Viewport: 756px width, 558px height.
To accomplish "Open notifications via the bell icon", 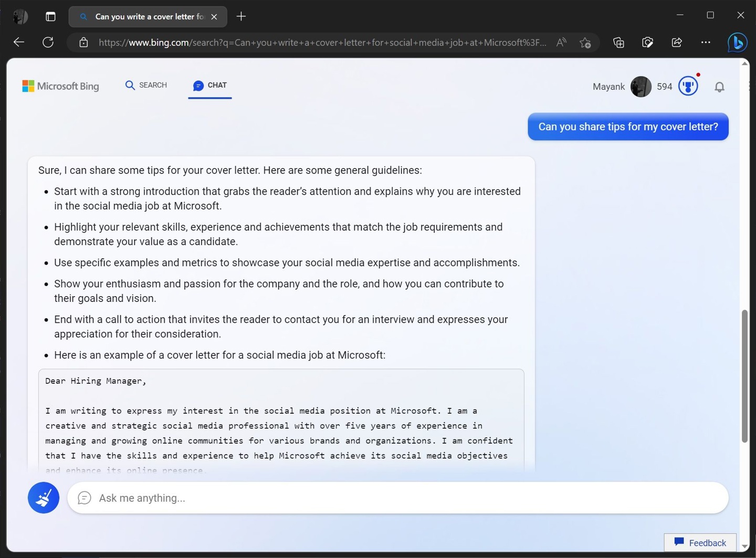I will pyautogui.click(x=719, y=87).
